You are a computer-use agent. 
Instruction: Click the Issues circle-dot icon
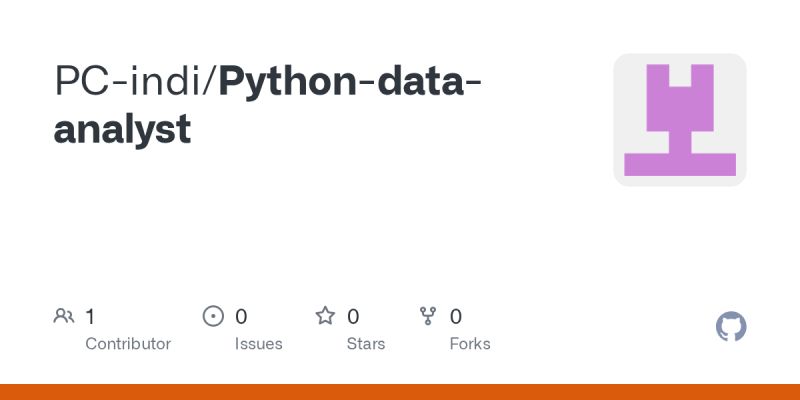(x=213, y=316)
